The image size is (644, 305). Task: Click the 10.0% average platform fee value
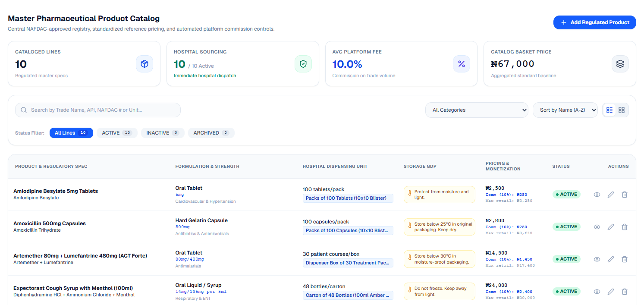pyautogui.click(x=347, y=64)
